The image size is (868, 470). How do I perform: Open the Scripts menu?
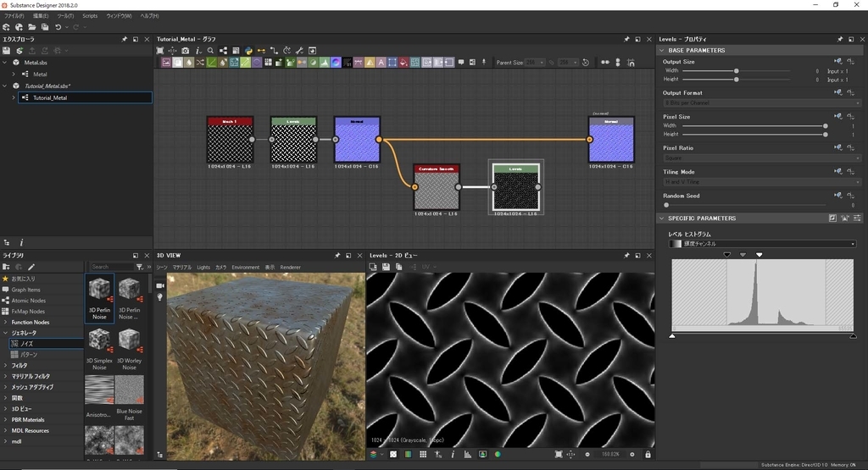pos(89,16)
